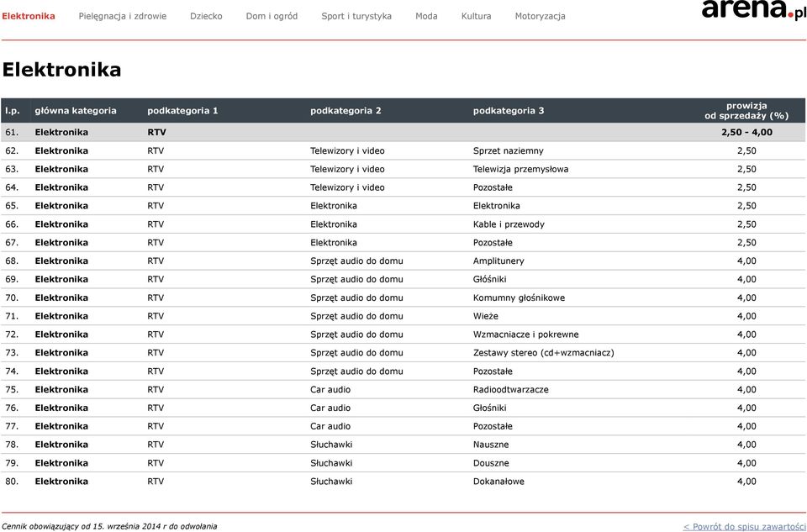Select the 2,50 value in row 63

point(746,169)
